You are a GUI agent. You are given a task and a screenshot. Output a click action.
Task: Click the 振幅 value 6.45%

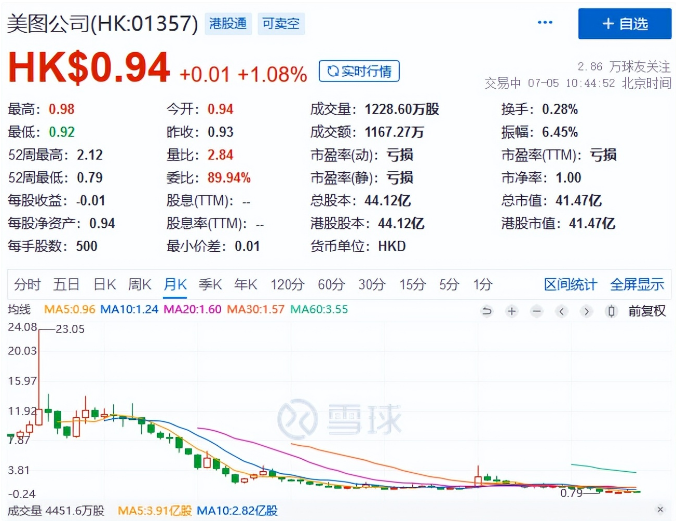(x=560, y=132)
